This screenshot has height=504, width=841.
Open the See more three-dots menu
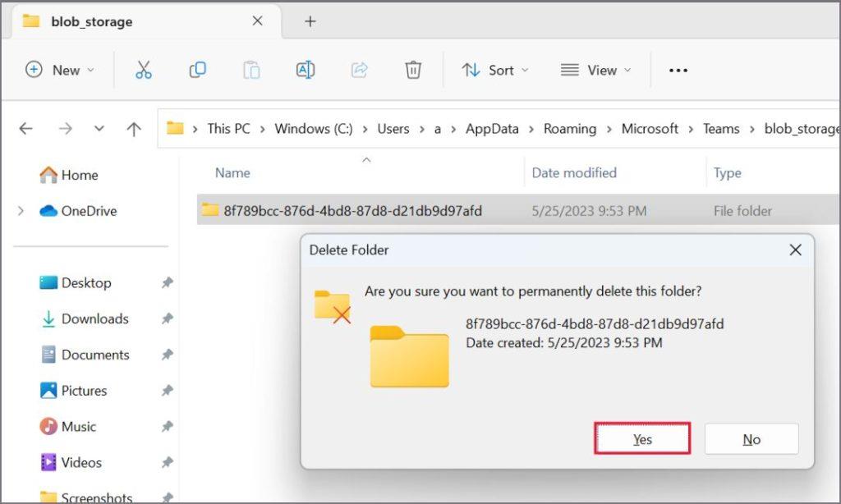point(678,71)
